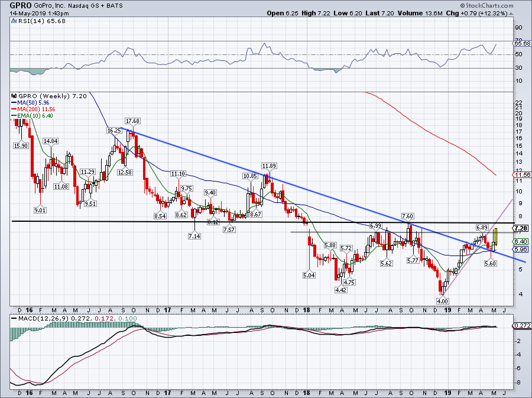Click the 'EMA(10) 6.40' legend entry
This screenshot has width=532, height=398.
pyautogui.click(x=35, y=116)
